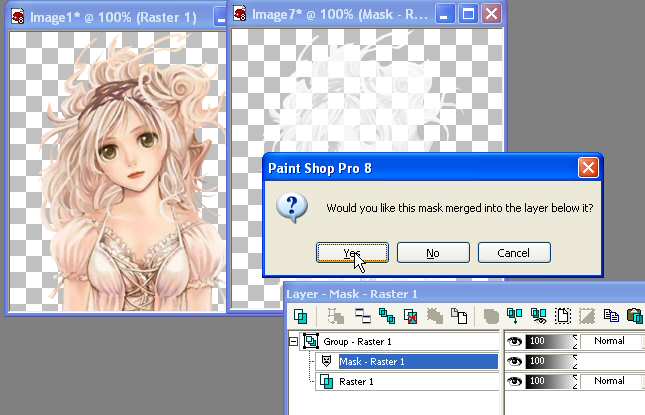
Task: Collapse the Group - Raster 1 layer tree
Action: (x=293, y=341)
